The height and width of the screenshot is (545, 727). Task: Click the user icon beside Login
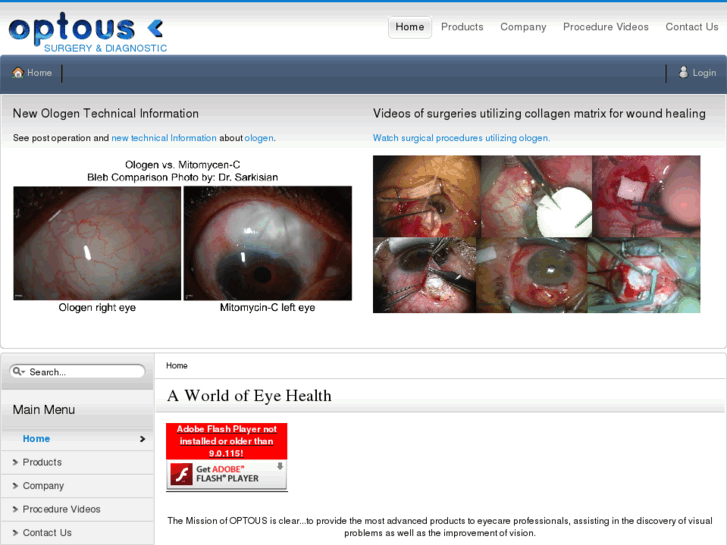pyautogui.click(x=683, y=72)
